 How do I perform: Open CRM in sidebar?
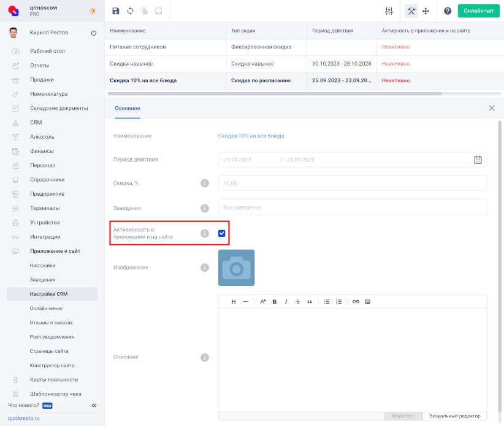36,122
